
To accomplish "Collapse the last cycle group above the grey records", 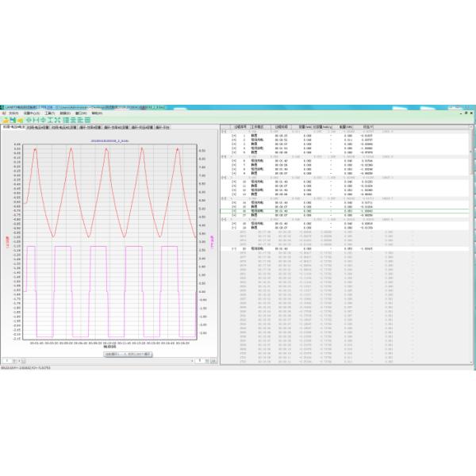I will click(x=225, y=218).
